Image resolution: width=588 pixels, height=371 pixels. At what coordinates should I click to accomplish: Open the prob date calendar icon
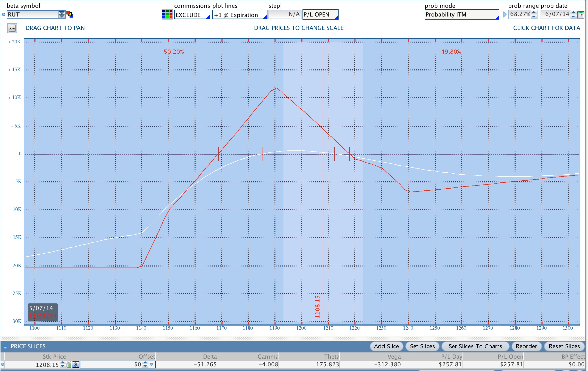(581, 15)
